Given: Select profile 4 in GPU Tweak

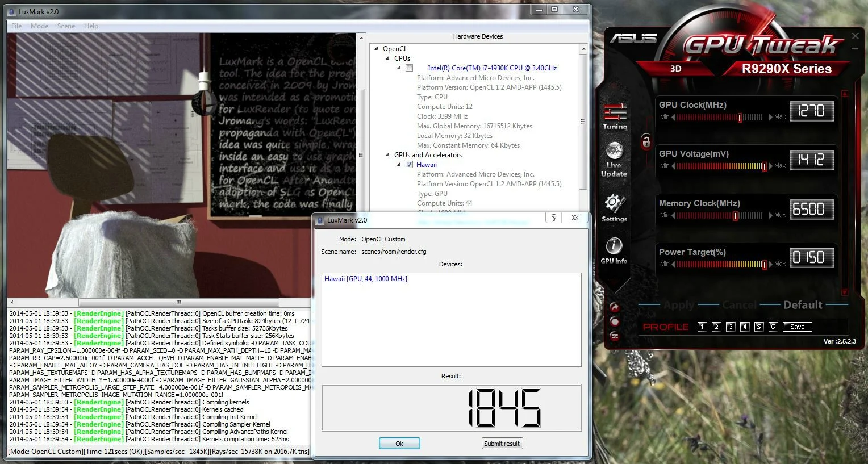Looking at the screenshot, I should pyautogui.click(x=745, y=327).
